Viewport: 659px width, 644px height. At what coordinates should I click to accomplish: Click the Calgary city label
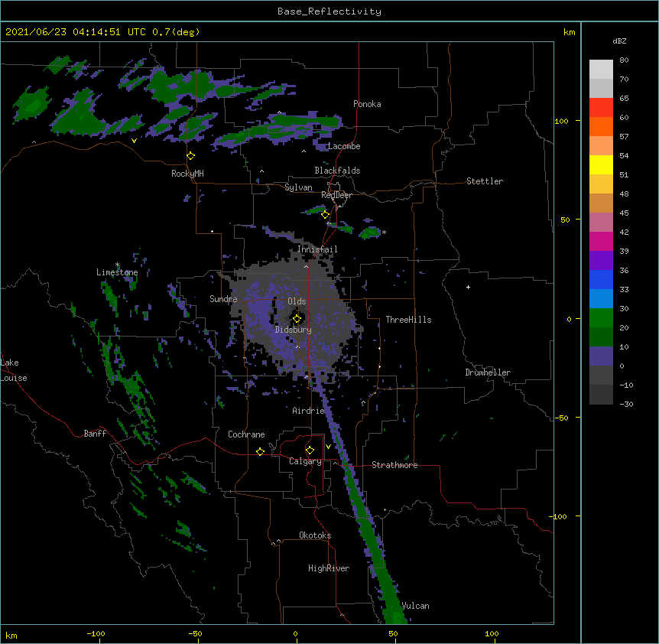tap(305, 461)
